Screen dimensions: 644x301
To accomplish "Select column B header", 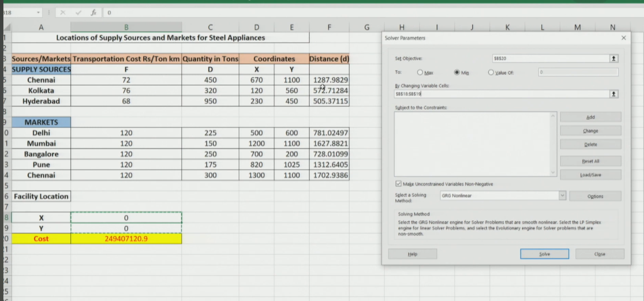I will click(x=126, y=27).
